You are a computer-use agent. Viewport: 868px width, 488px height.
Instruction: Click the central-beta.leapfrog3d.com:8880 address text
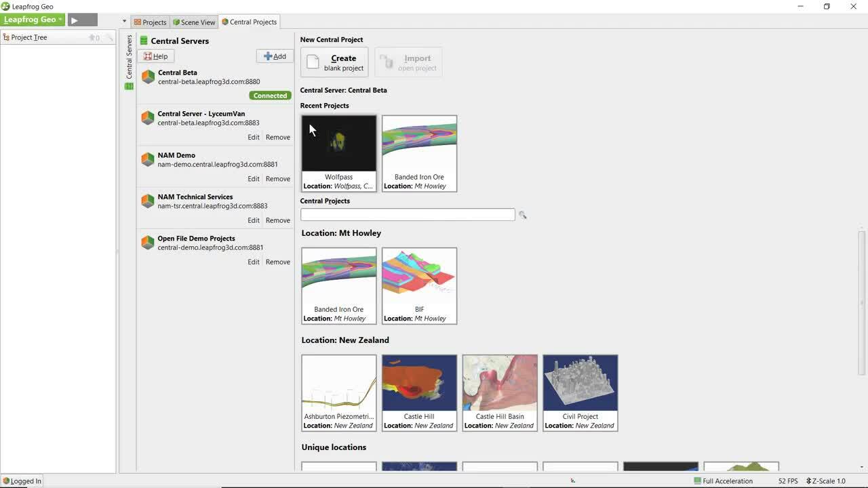click(x=209, y=81)
